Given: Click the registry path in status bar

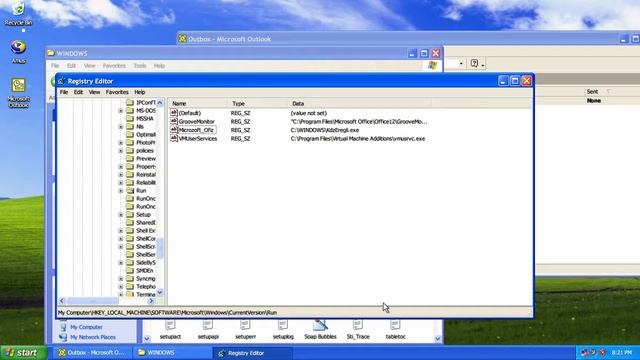Looking at the screenshot, I should pyautogui.click(x=167, y=313).
